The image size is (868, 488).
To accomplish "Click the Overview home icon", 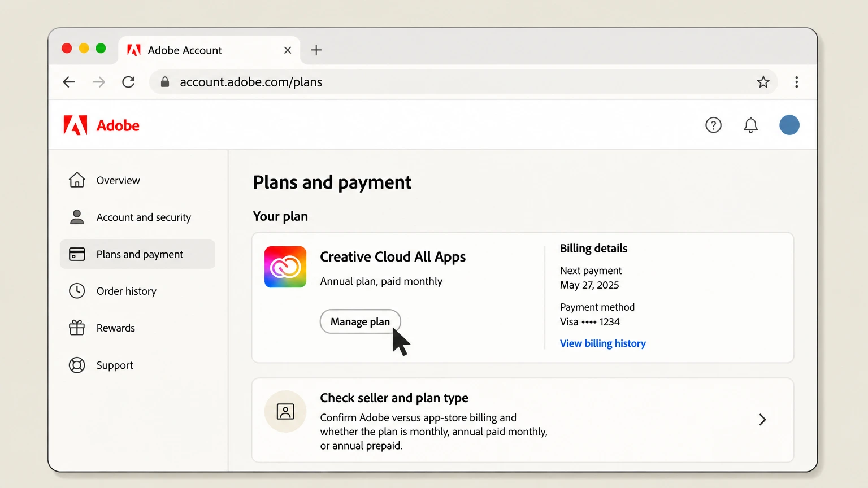I will [x=77, y=180].
